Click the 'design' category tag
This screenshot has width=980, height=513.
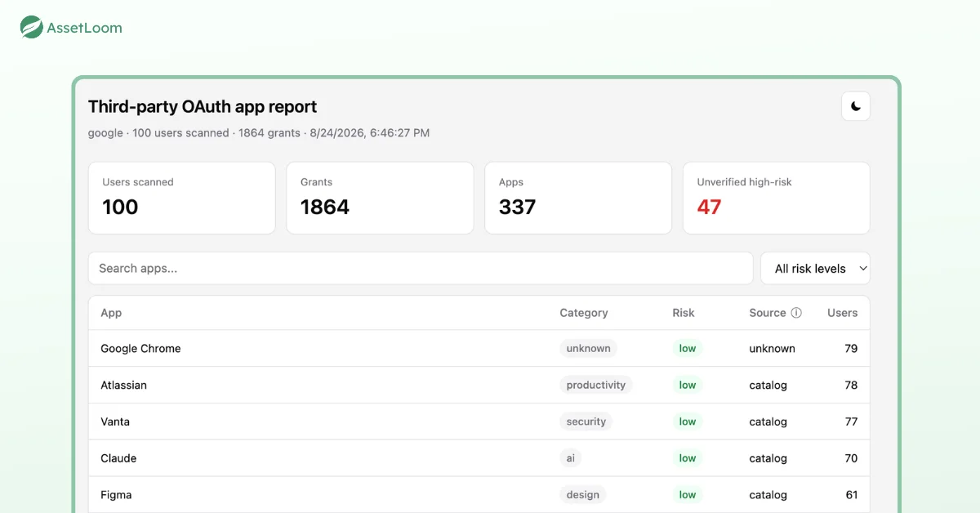pyautogui.click(x=583, y=495)
